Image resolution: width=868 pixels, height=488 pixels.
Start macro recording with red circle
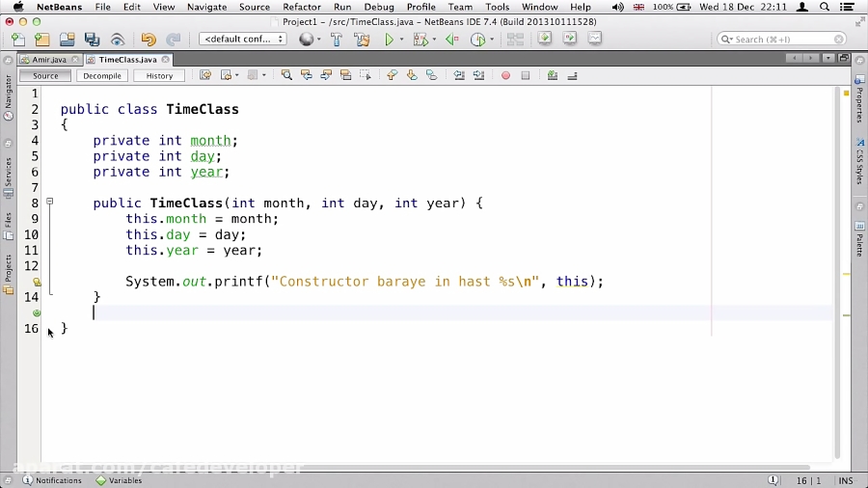coord(505,75)
